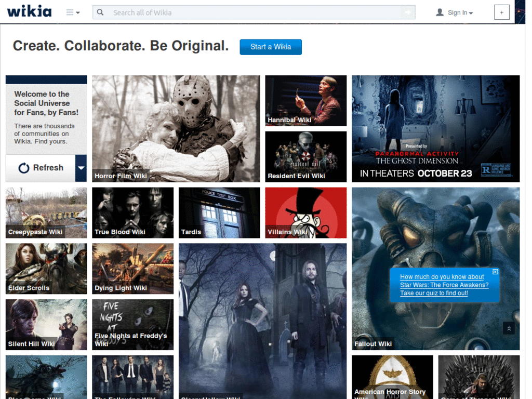Click the plus button in header
Image resolution: width=532 pixels, height=399 pixels.
(501, 12)
